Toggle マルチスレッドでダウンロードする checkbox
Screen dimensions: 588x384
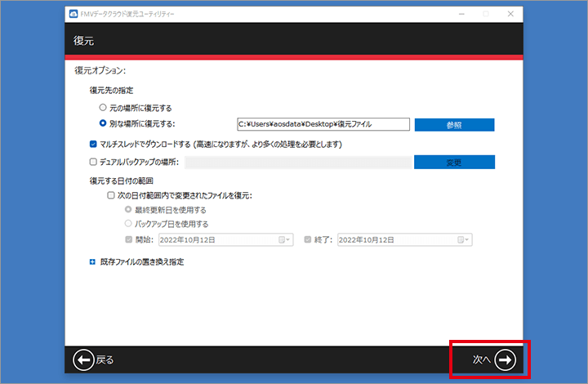pos(93,144)
